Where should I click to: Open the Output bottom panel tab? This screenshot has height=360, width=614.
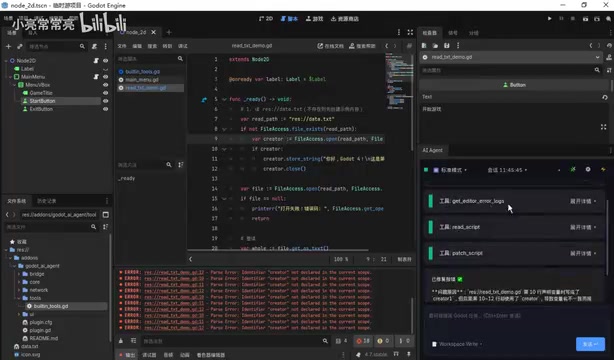126,355
